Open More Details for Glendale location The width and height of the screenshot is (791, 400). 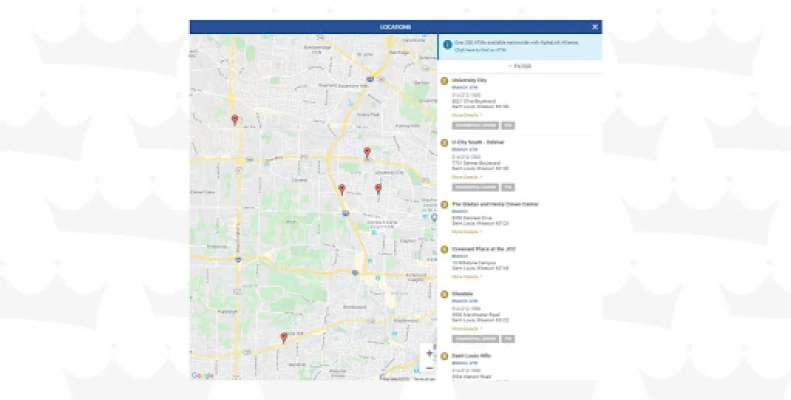[x=466, y=328]
